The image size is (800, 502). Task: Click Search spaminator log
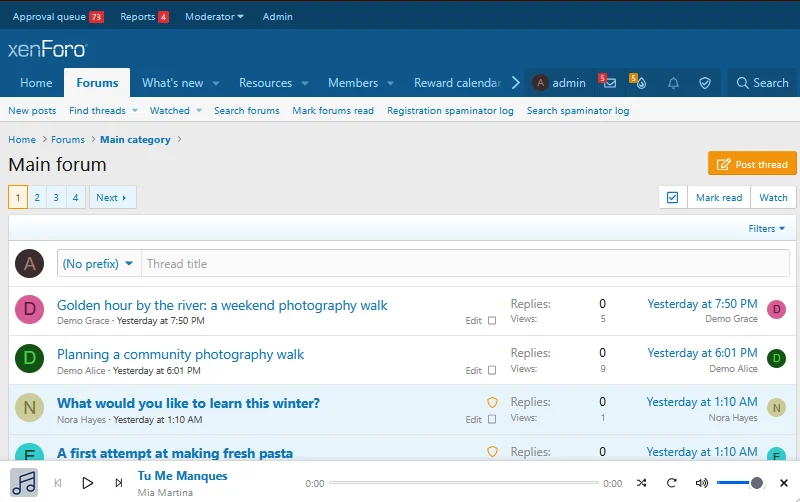click(578, 111)
